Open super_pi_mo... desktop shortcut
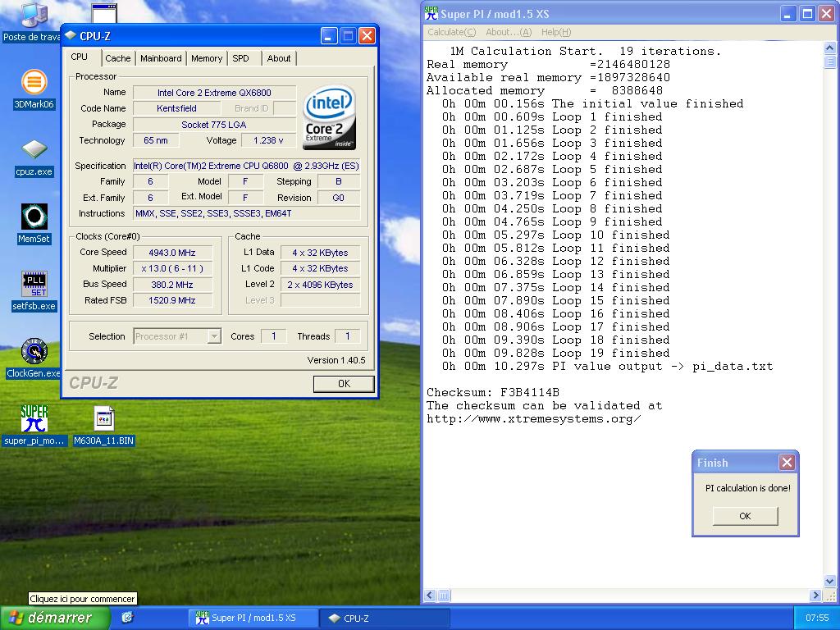This screenshot has width=840, height=630. [34, 426]
